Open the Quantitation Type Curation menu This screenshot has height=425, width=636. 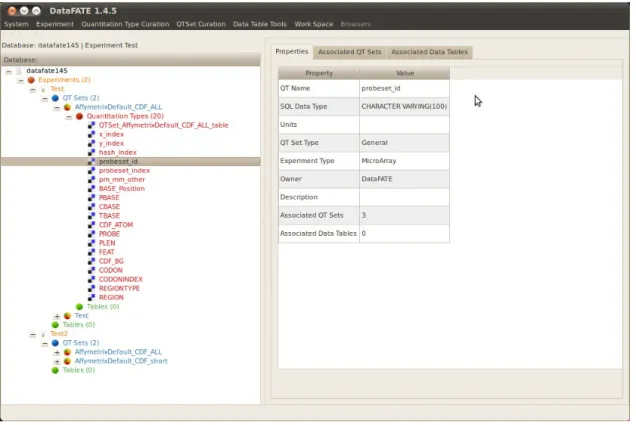(125, 24)
